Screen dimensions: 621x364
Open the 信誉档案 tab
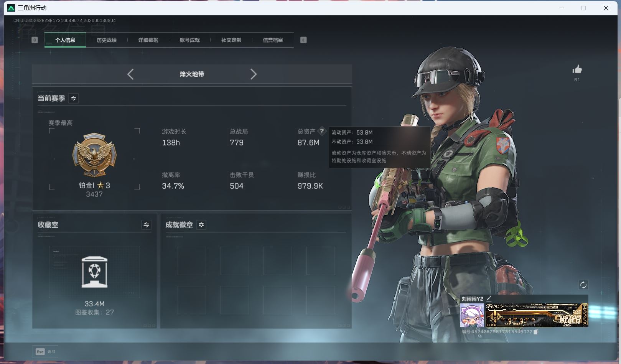pos(273,40)
